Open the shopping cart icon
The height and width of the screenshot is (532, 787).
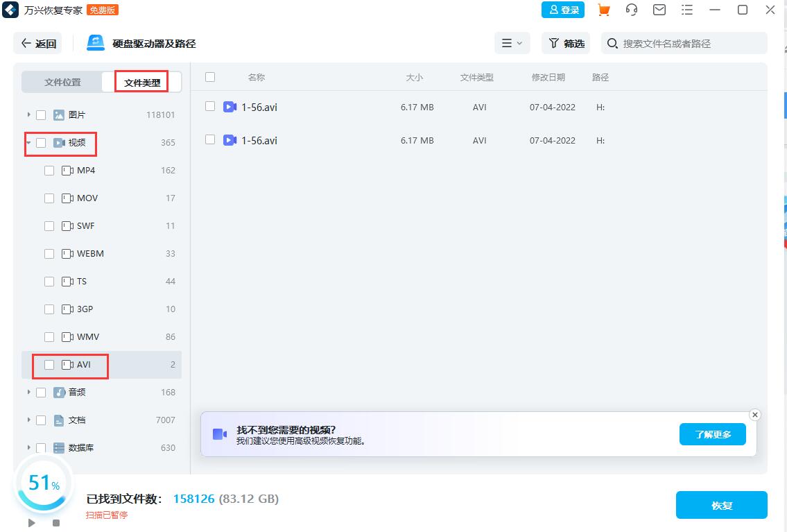(604, 10)
